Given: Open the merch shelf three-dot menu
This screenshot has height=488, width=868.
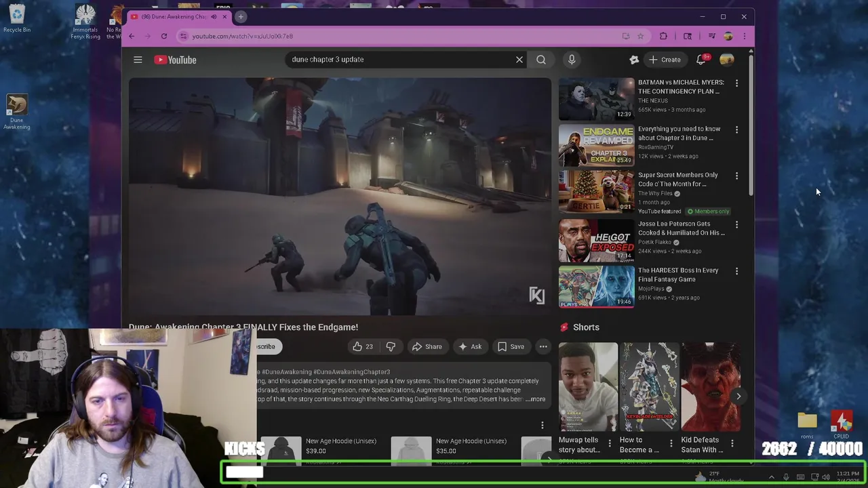Looking at the screenshot, I should click(542, 425).
